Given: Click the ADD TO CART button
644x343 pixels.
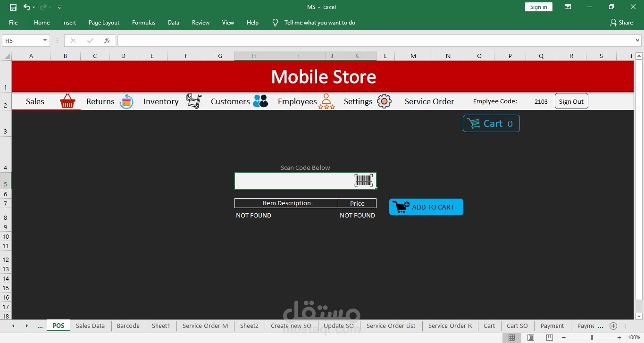Looking at the screenshot, I should point(426,207).
